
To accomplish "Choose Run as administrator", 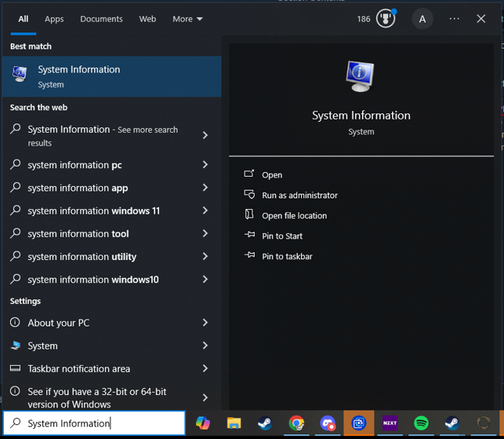I will pyautogui.click(x=299, y=195).
